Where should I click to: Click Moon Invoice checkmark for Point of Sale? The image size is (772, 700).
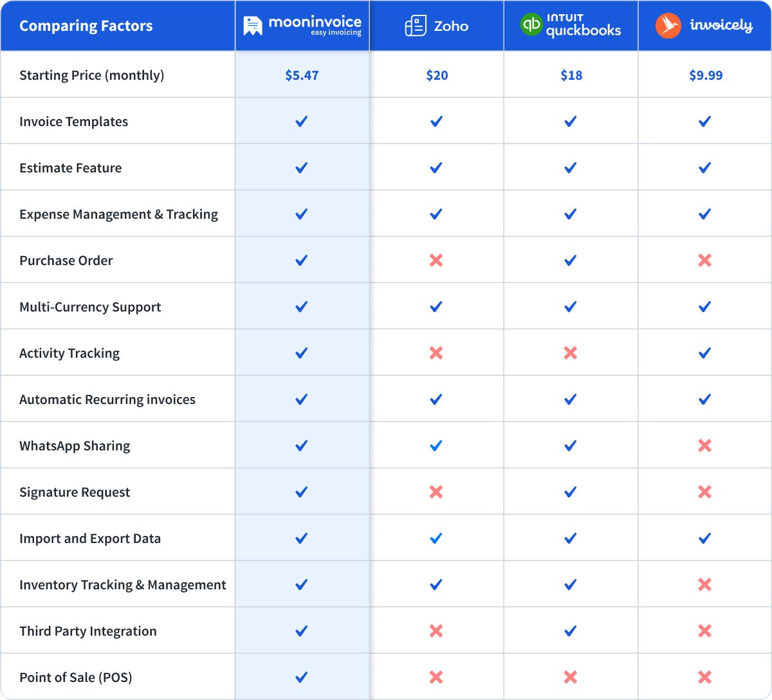tap(302, 677)
